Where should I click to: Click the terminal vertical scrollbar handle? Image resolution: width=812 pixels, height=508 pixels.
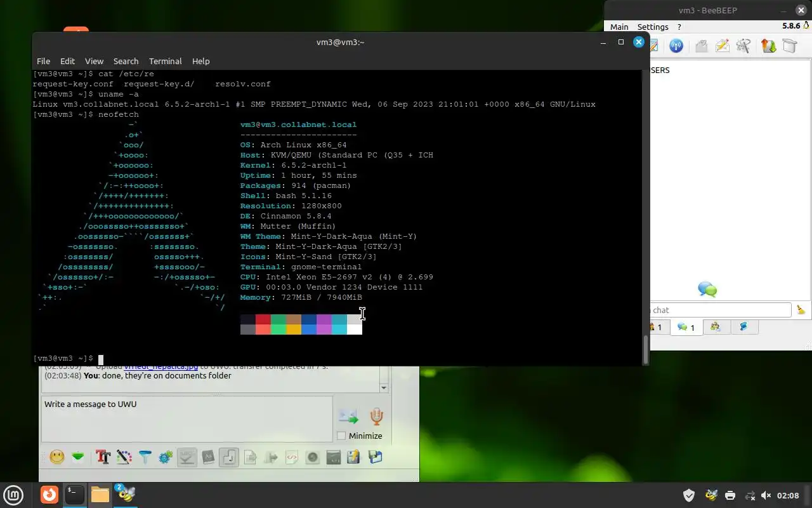point(646,349)
